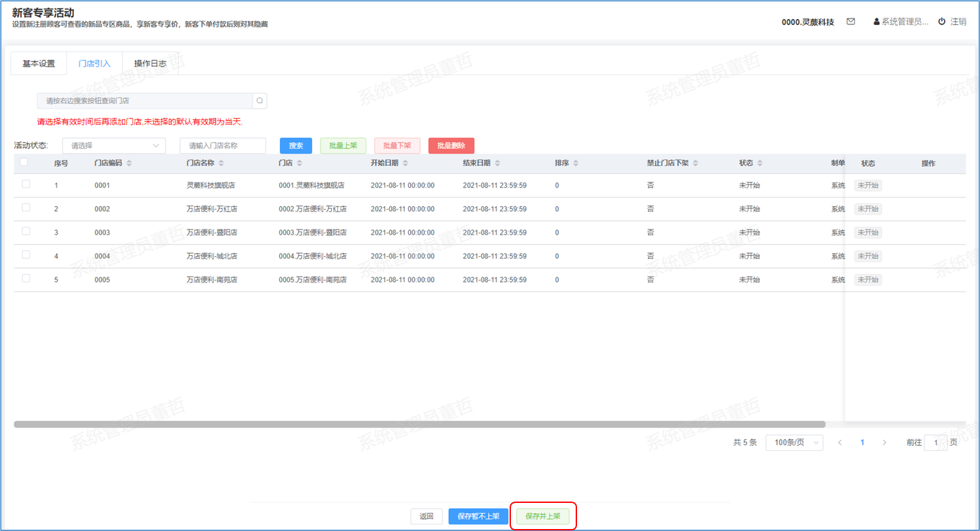Screen dimensions: 980x531
Task: Open the 100条/页 page size dropdown
Action: pyautogui.click(x=794, y=443)
